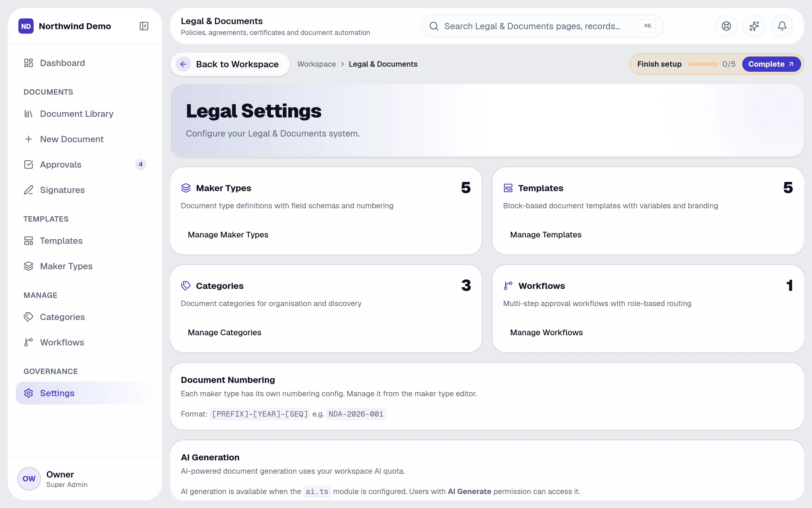The width and height of the screenshot is (812, 508).
Task: Click the Legal & Documents breadcrumb
Action: coord(383,64)
